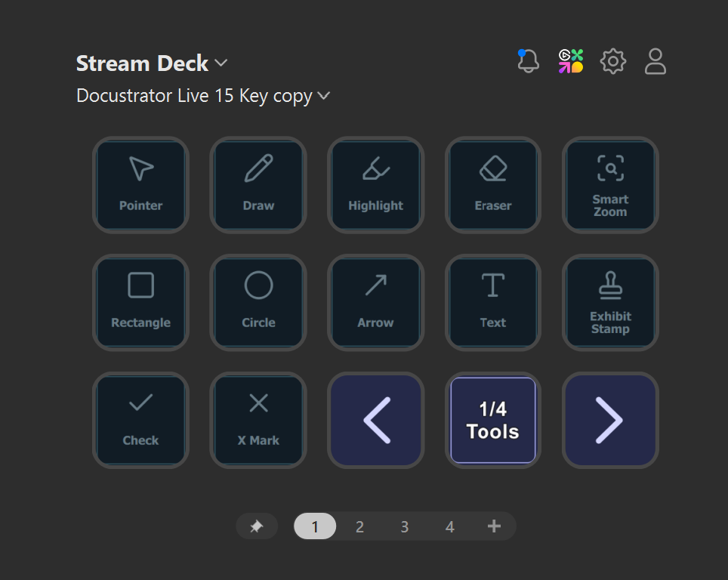728x580 pixels.
Task: Select the Check mark key
Action: pos(140,420)
